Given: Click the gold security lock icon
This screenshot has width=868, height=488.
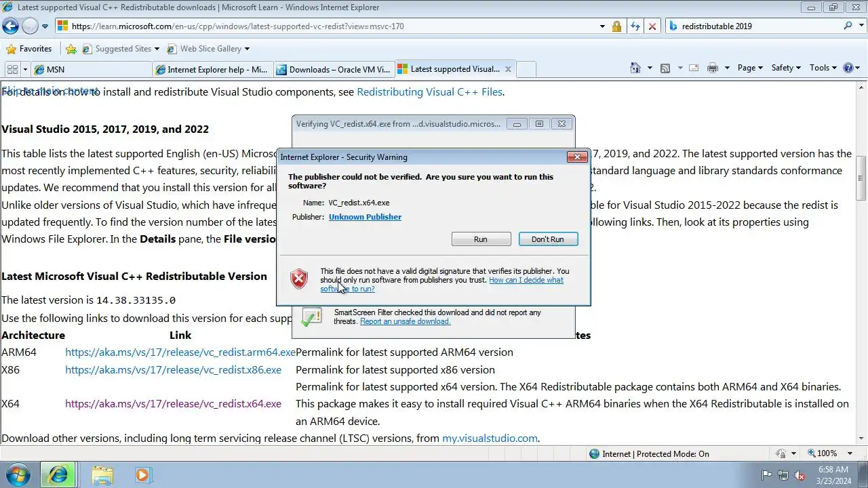Looking at the screenshot, I should click(616, 26).
